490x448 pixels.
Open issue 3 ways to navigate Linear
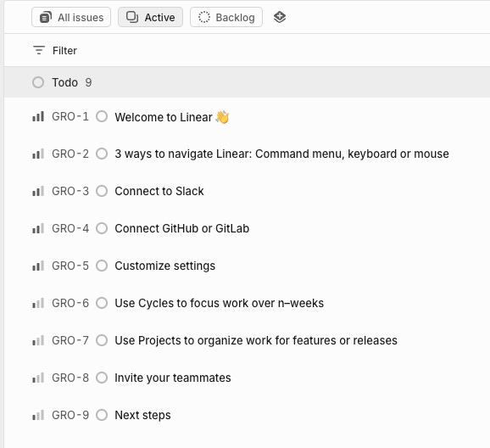(x=281, y=154)
